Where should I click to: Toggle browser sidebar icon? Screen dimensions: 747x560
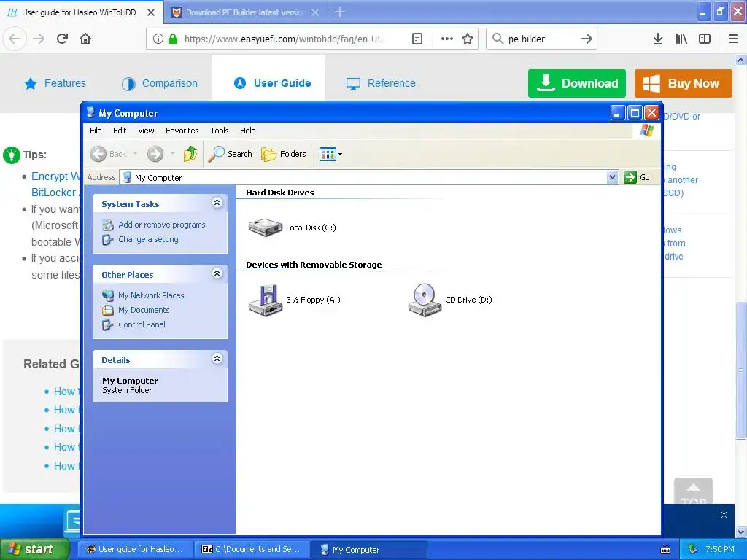point(705,39)
